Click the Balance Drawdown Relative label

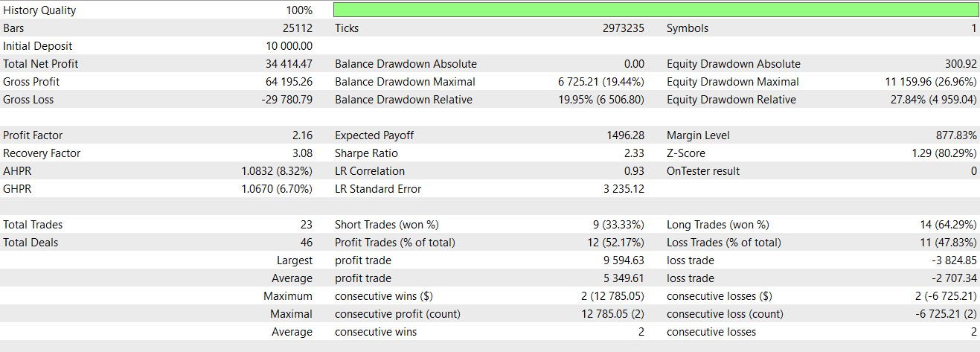tap(403, 100)
